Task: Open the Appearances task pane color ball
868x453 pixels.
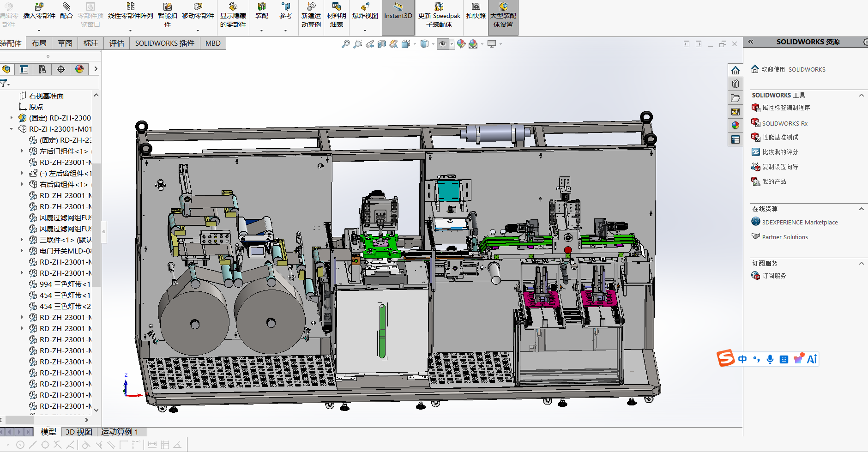Action: click(735, 125)
